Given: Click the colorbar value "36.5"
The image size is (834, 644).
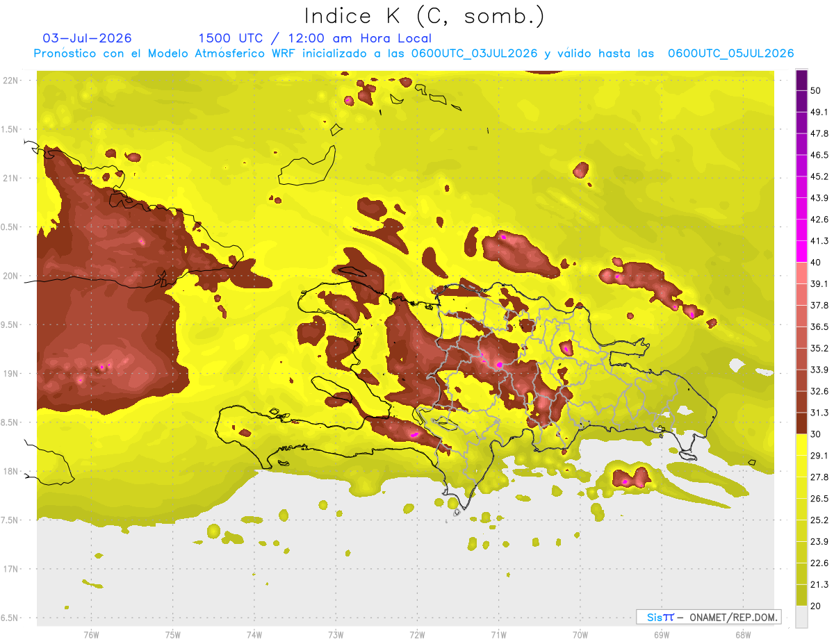Looking at the screenshot, I should pos(819,327).
